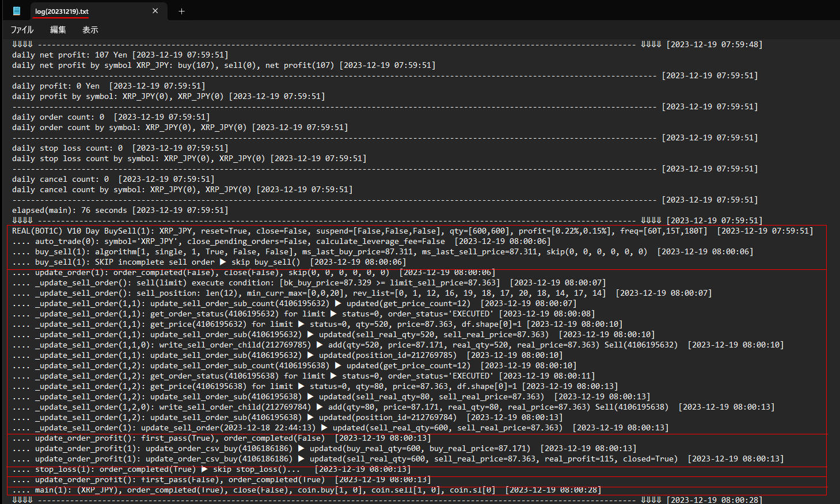Open a new tab with the plus button
Viewport: 840px width, 504px height.
click(x=181, y=11)
